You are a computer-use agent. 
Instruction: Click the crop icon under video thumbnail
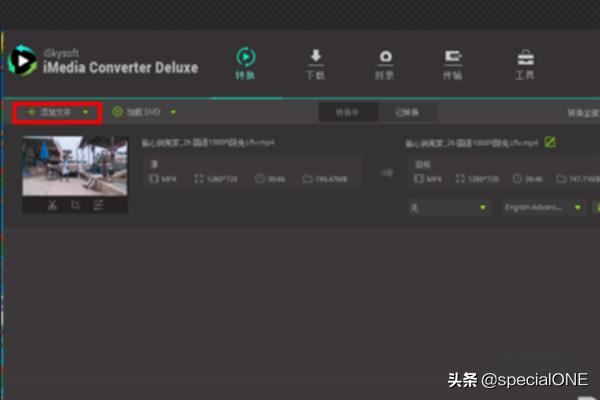pos(75,205)
